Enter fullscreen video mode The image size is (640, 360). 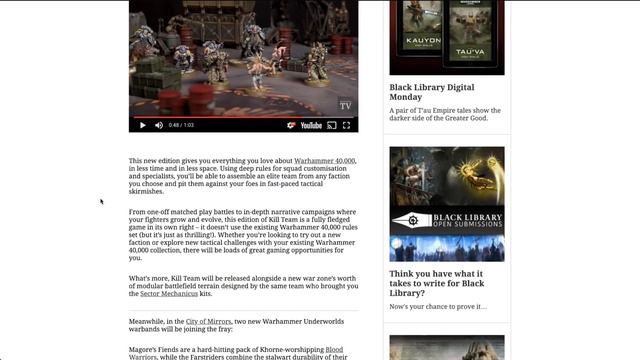(347, 125)
